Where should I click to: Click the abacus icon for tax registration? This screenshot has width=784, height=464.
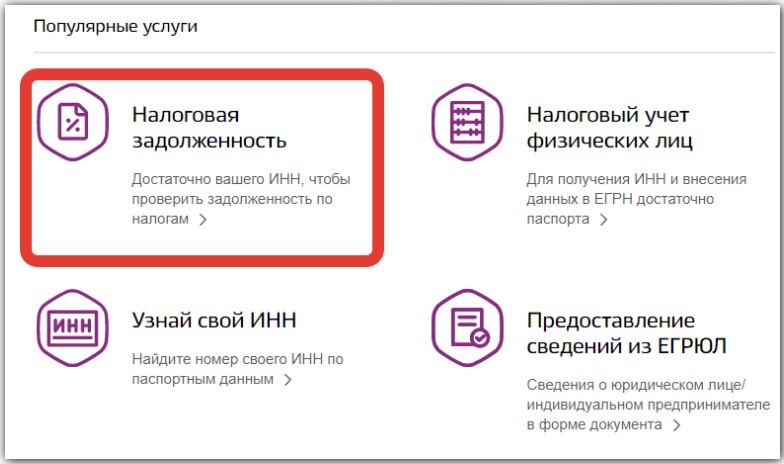click(466, 124)
